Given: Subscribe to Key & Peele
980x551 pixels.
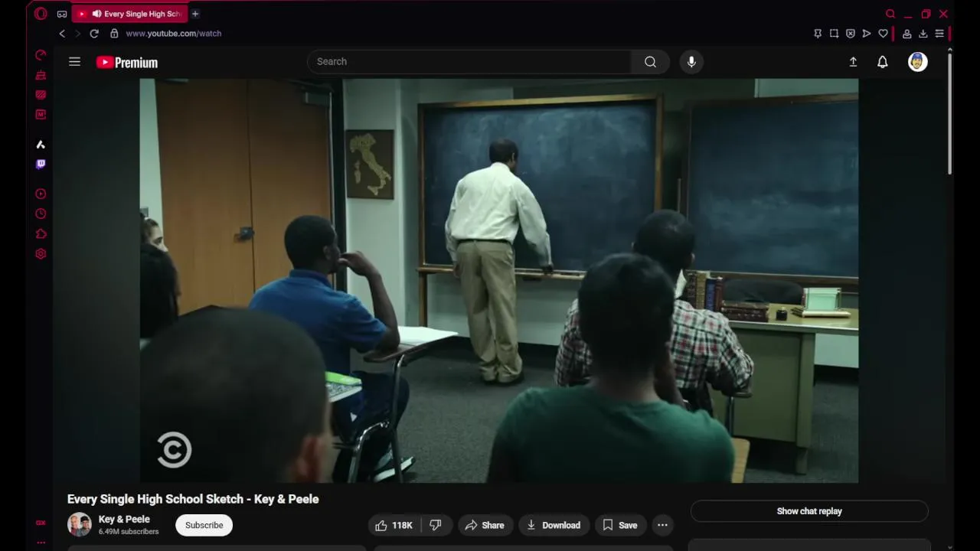Looking at the screenshot, I should pos(204,525).
